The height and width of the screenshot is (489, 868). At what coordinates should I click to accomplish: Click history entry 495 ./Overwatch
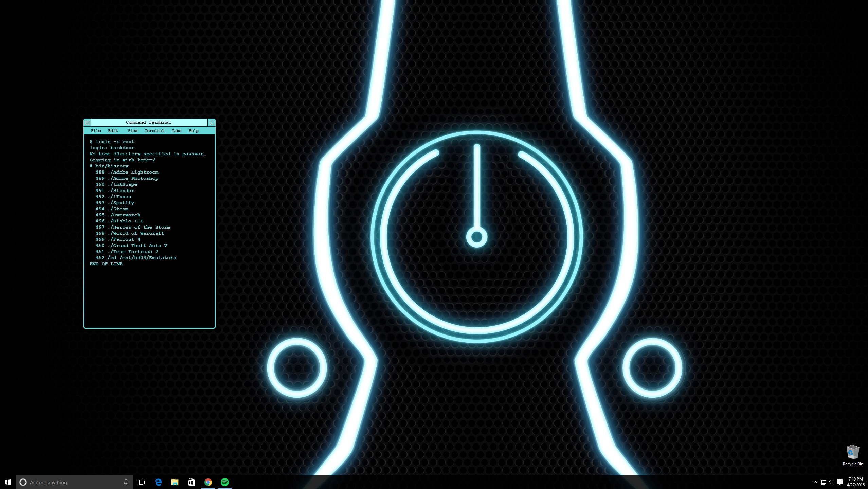[118, 215]
